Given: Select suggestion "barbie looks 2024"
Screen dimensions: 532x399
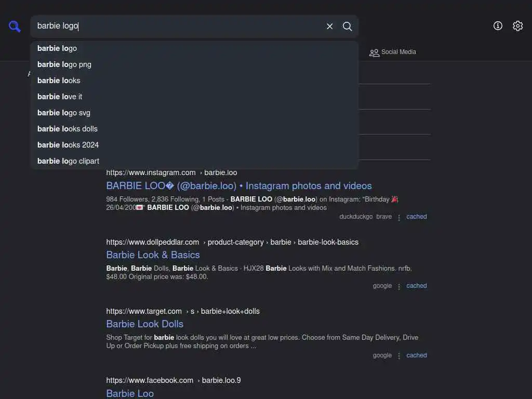Looking at the screenshot, I should pos(194,145).
